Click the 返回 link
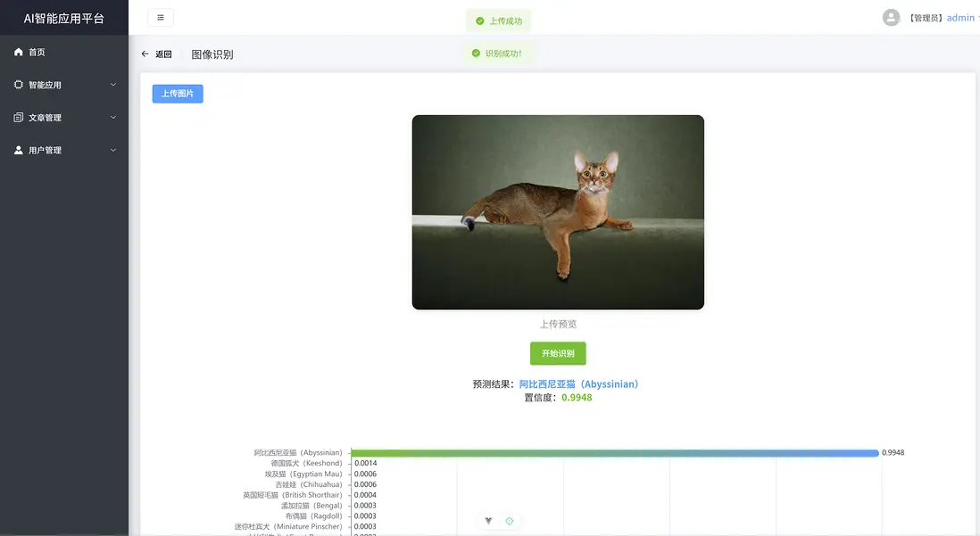The width and height of the screenshot is (980, 536). coord(163,54)
